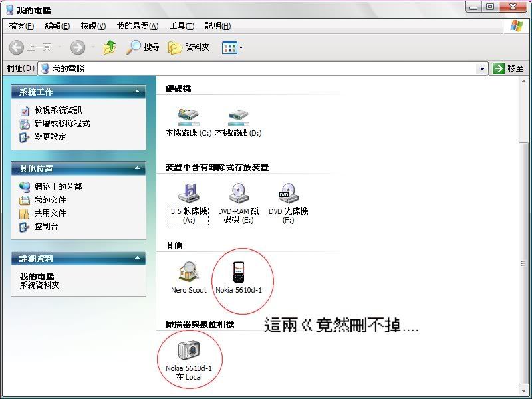Viewport: 532px width, 399px height.
Task: Collapse the 詳細資料 panel
Action: (138, 258)
